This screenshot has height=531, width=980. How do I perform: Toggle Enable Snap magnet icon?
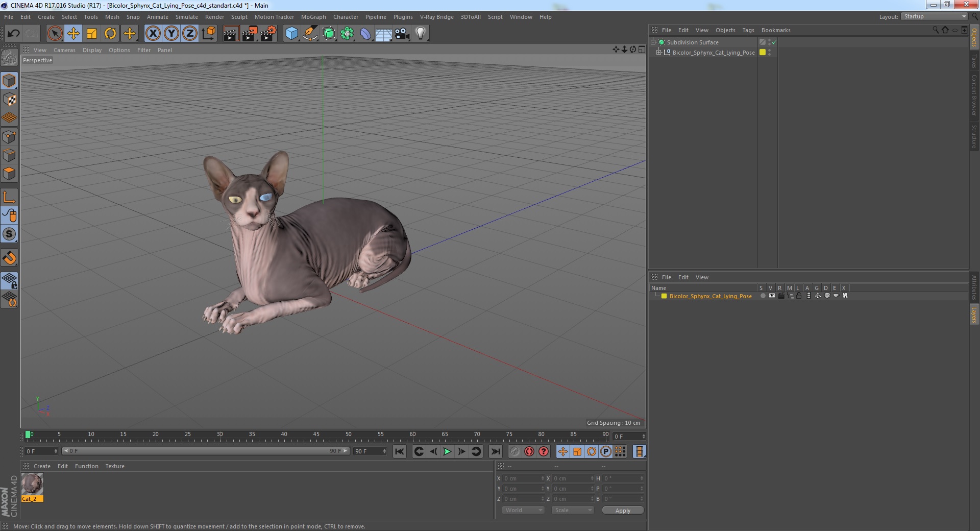coord(9,258)
